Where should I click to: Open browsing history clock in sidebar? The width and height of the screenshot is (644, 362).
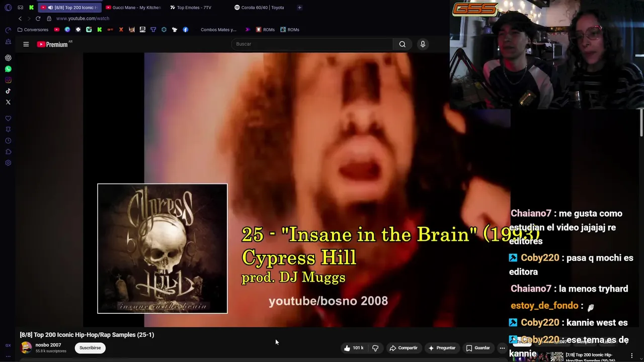pyautogui.click(x=8, y=141)
